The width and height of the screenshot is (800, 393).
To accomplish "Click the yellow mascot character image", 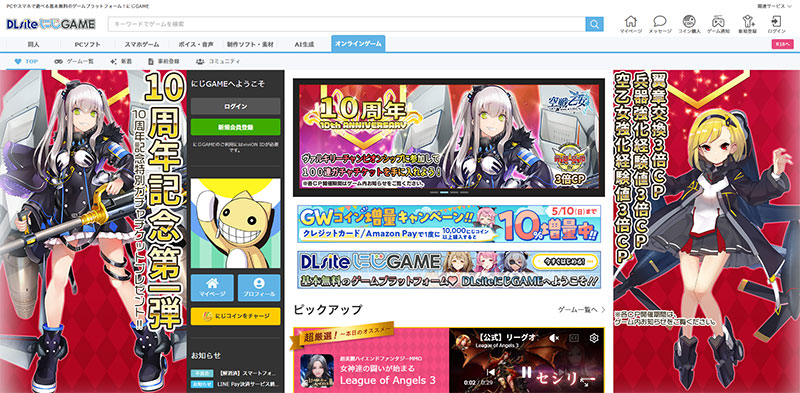I will pyautogui.click(x=235, y=223).
